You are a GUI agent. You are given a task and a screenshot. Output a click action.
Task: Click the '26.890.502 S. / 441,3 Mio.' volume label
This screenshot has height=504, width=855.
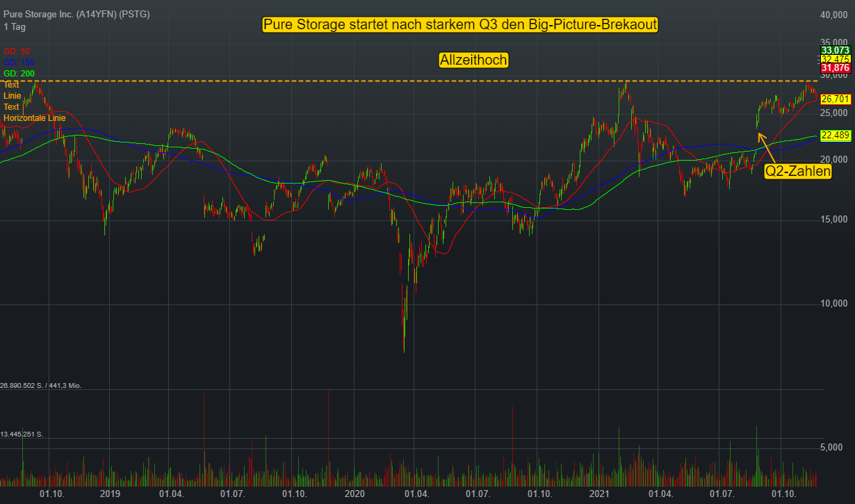[x=41, y=385]
